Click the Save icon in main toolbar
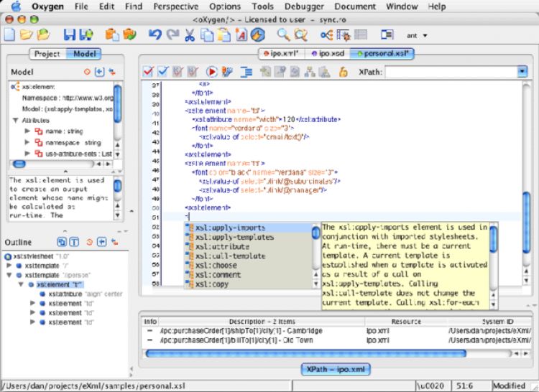Screen dimensions: 539x392 [69, 34]
